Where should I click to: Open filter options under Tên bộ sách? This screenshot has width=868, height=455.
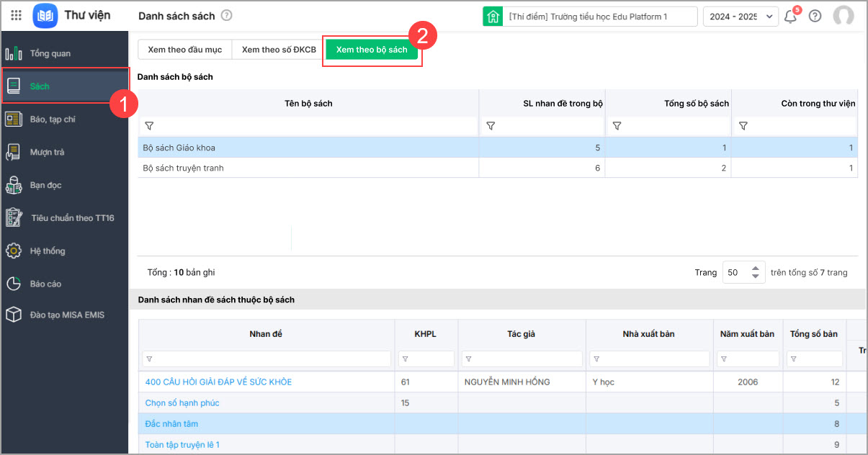149,126
